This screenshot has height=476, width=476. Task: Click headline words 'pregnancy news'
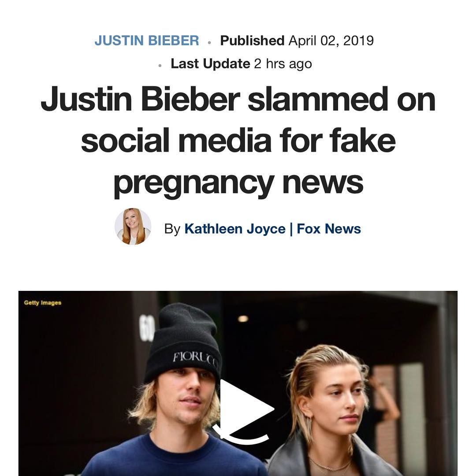[238, 183]
